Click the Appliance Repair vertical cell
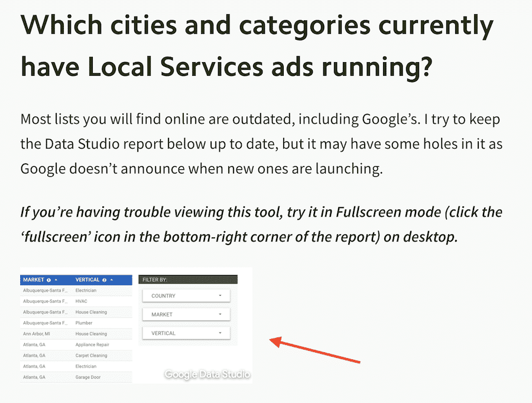The image size is (532, 403). click(92, 344)
